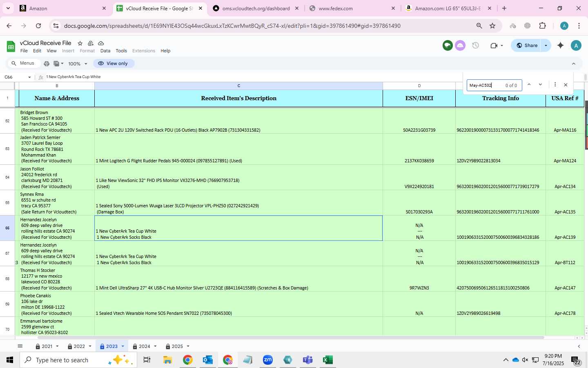The height and width of the screenshot is (368, 588).
Task: Click the browser reload button
Action: point(38,26)
